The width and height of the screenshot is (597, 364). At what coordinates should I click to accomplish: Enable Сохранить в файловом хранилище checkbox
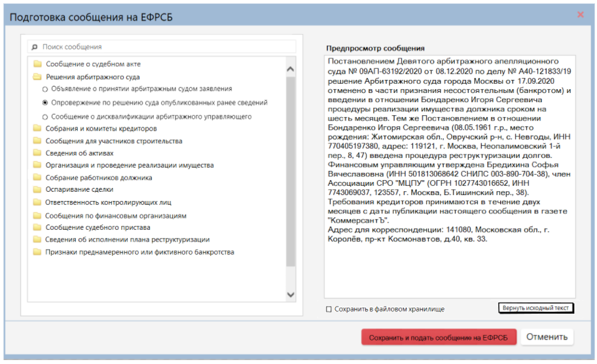click(329, 309)
